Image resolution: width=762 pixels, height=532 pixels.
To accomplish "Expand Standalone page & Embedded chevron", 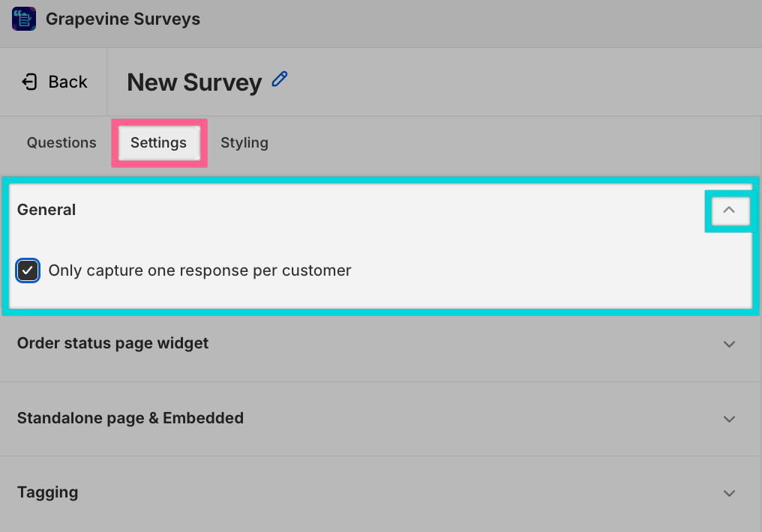I will tap(729, 419).
